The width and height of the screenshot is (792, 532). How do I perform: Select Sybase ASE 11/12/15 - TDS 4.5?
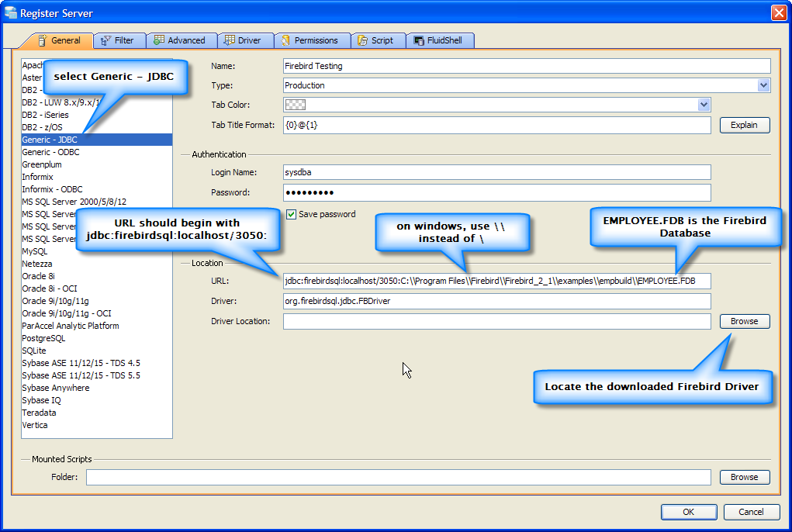(x=97, y=363)
